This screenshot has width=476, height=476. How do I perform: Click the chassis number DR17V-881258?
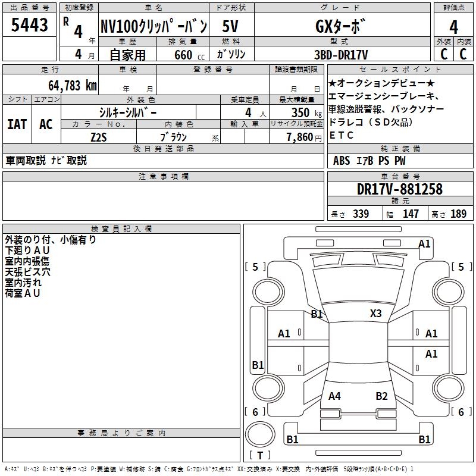click(x=400, y=189)
